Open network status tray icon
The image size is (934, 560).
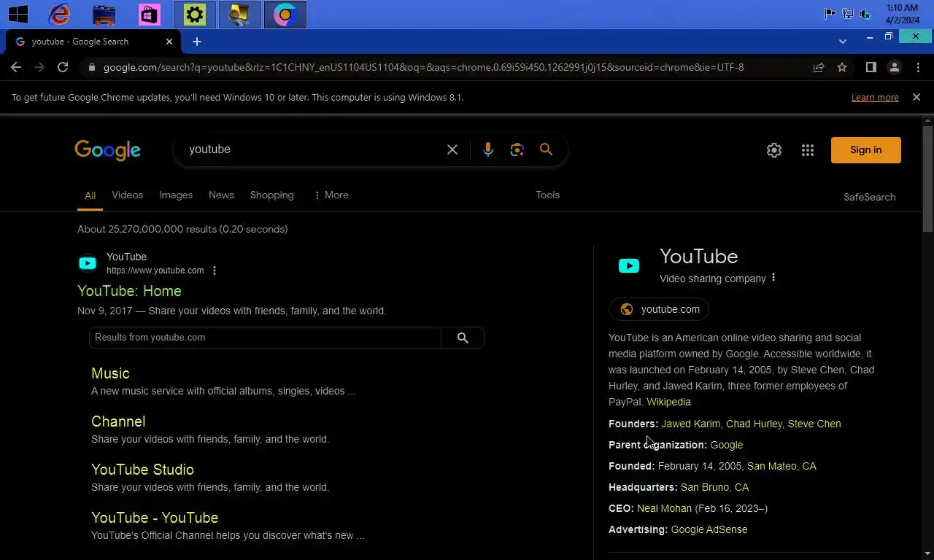848,14
